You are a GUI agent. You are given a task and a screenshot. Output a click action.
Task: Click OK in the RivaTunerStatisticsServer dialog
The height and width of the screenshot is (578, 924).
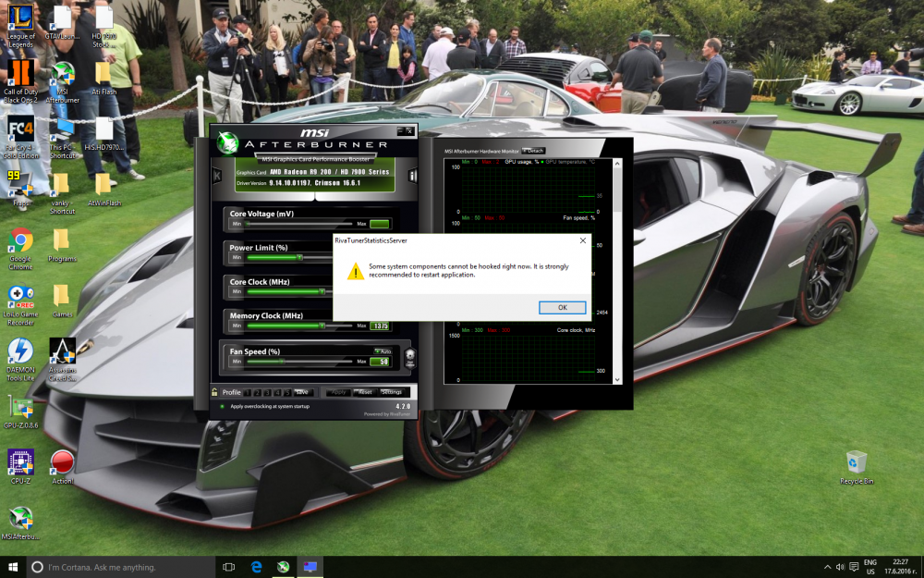pyautogui.click(x=562, y=307)
